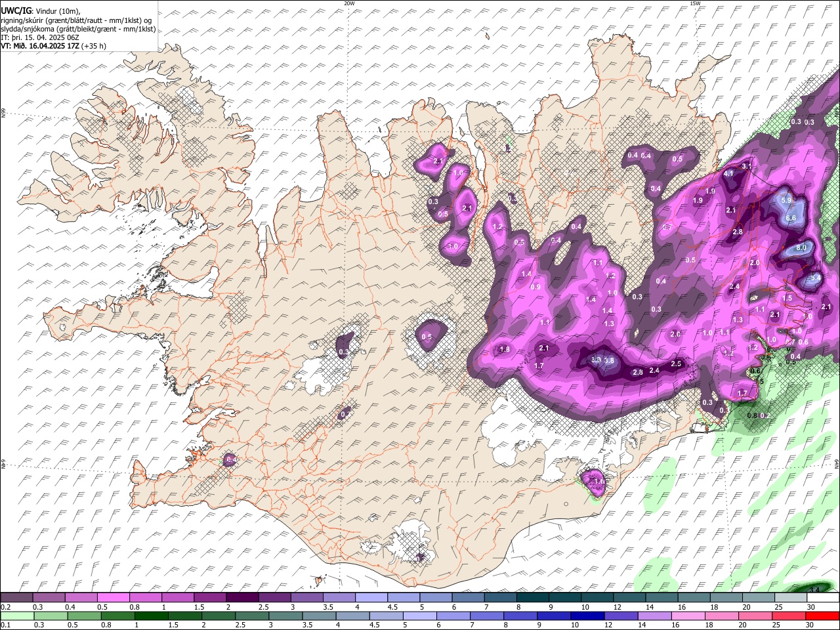This screenshot has height=630, width=840.
Task: Select the bright pink swatch between 0.5 and 0.8
Action: click(113, 598)
